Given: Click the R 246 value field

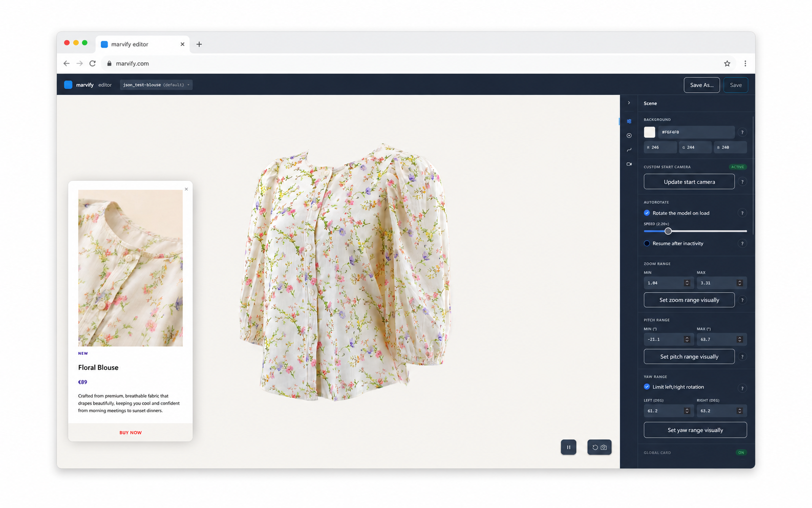Looking at the screenshot, I should point(660,147).
